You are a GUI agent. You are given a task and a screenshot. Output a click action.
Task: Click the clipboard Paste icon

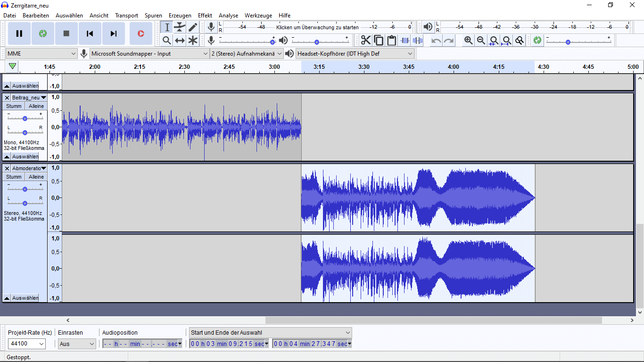tap(391, 41)
